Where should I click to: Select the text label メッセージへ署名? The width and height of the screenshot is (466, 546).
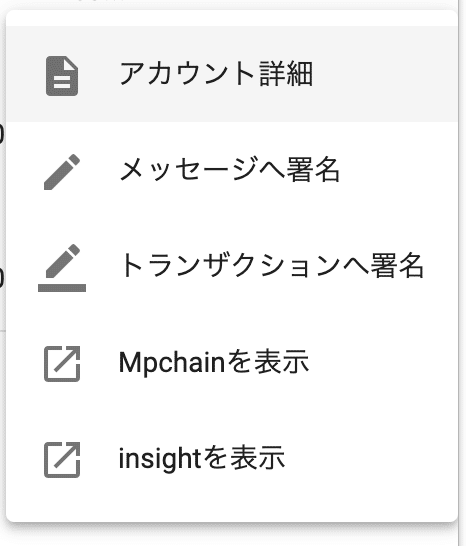[230, 170]
